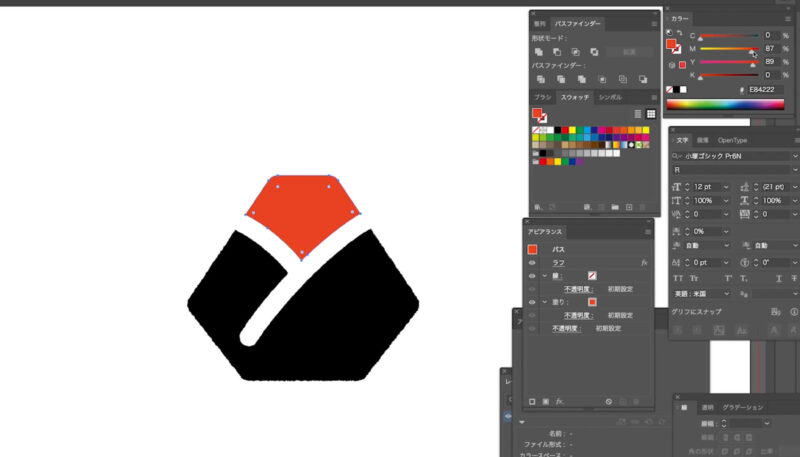Click 不透明度 link under the 線 row

[578, 289]
